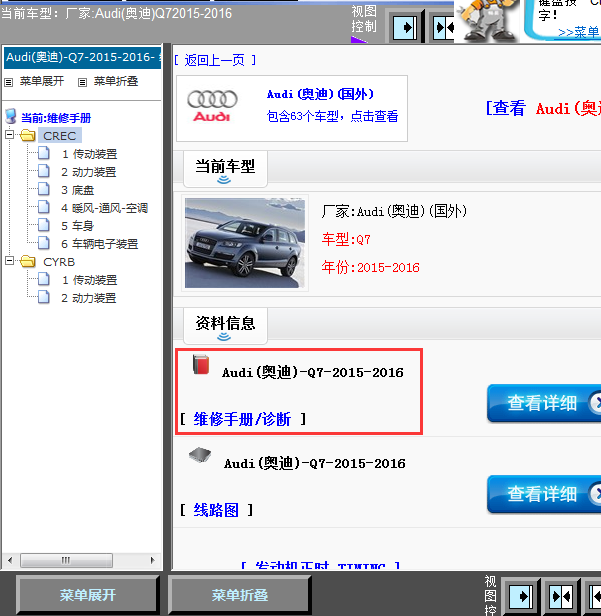Click bottom 菜单展开 button

click(88, 595)
